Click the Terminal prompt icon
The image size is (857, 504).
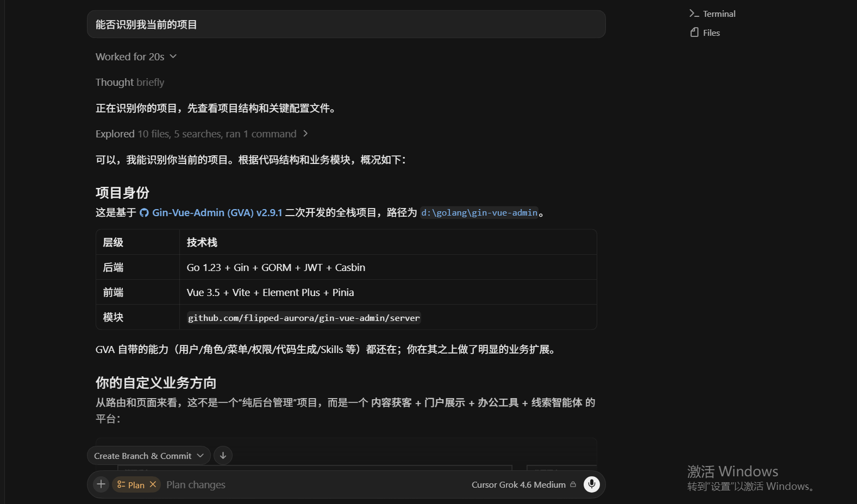pyautogui.click(x=694, y=14)
